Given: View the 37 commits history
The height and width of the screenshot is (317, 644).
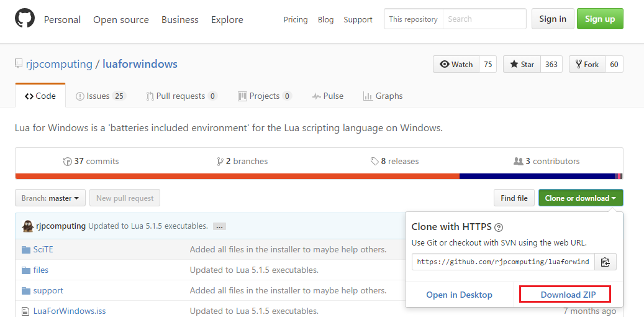Looking at the screenshot, I should 91,161.
